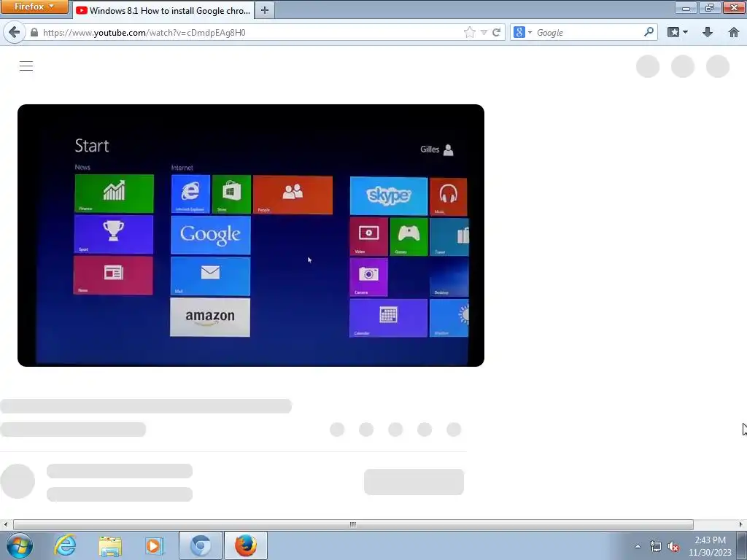Open the bookmarks menu button
747x560 pixels.
[678, 32]
